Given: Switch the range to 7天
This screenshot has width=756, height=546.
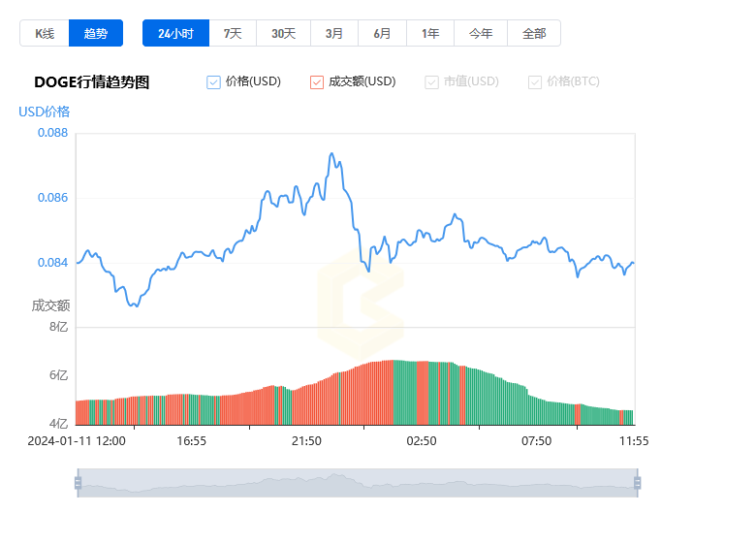Looking at the screenshot, I should pyautogui.click(x=233, y=33).
